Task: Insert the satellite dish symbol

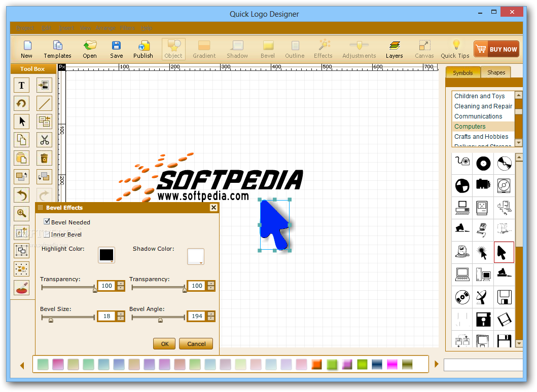Action: coord(483,297)
